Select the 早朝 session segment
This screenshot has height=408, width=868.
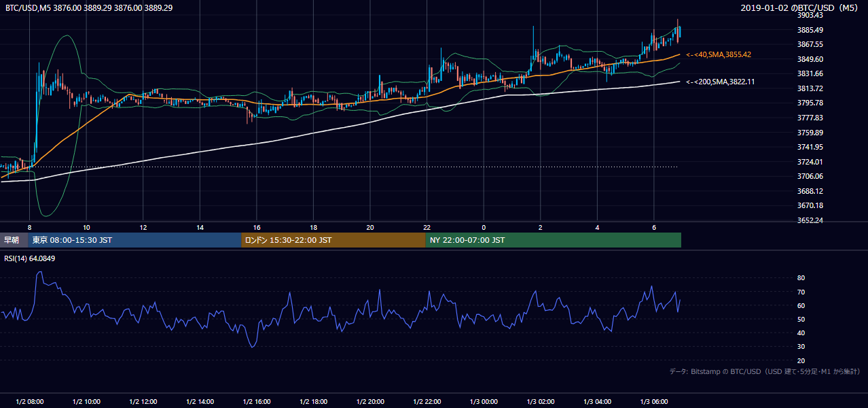tap(14, 240)
